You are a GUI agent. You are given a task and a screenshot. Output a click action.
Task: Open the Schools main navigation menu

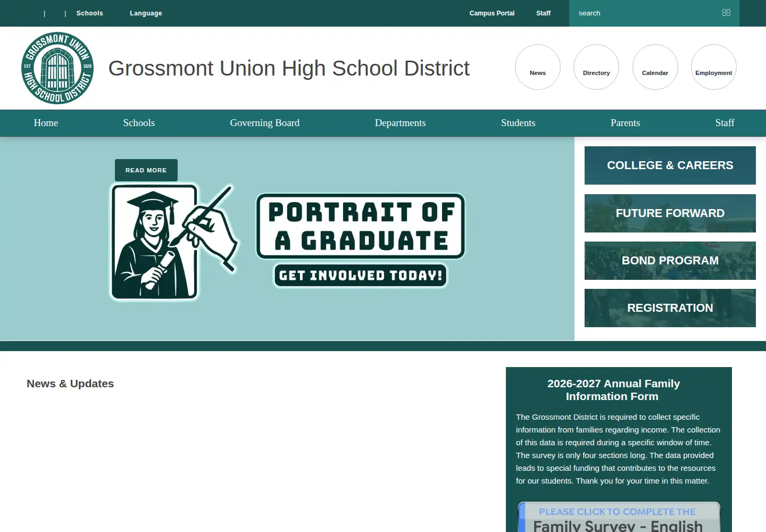tap(139, 123)
